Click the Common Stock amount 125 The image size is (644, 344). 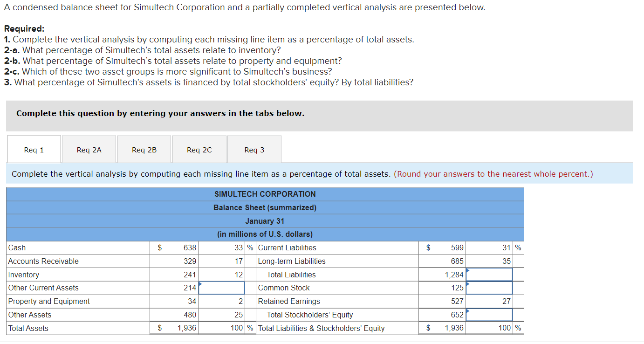pyautogui.click(x=457, y=288)
